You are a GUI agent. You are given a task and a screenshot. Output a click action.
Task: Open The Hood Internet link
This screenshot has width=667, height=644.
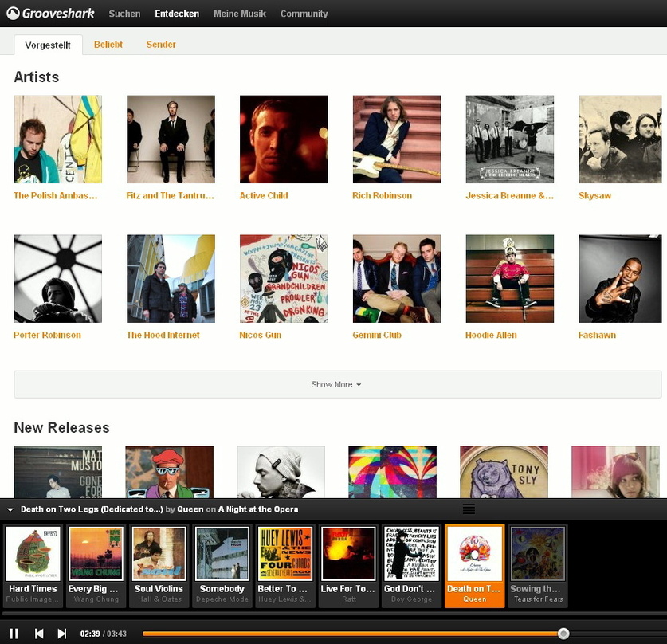tap(163, 336)
